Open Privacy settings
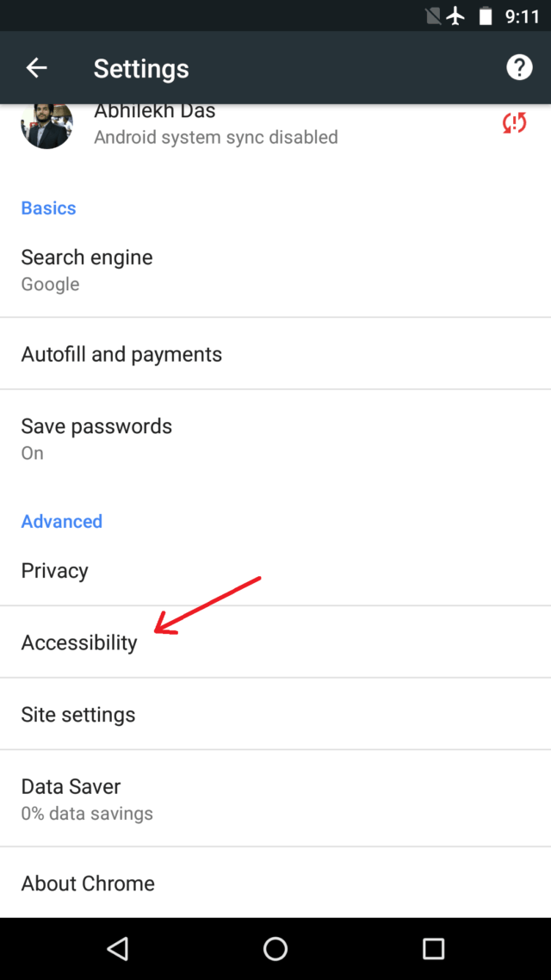Screen dimensions: 551x980 (54, 570)
